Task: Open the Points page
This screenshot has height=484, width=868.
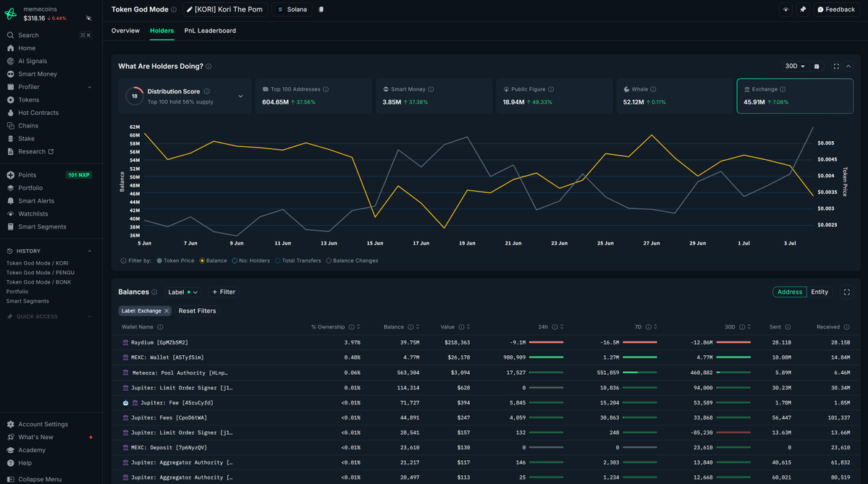Action: [x=27, y=175]
